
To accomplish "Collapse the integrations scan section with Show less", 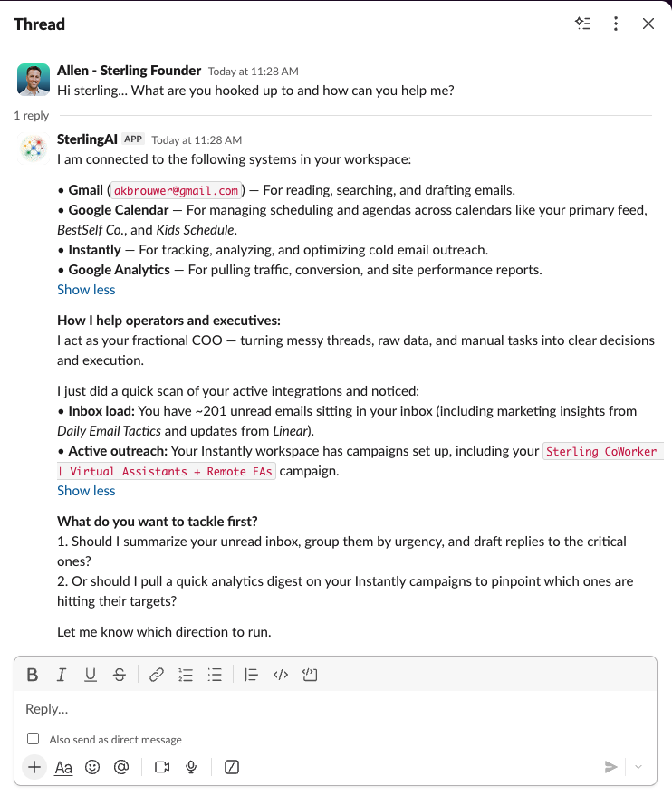I will tap(86, 491).
